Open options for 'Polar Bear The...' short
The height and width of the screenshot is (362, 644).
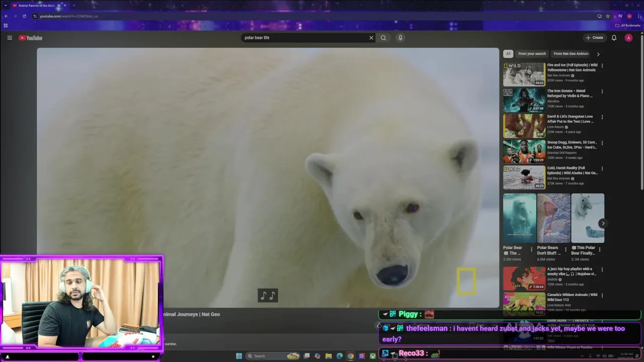click(532, 249)
